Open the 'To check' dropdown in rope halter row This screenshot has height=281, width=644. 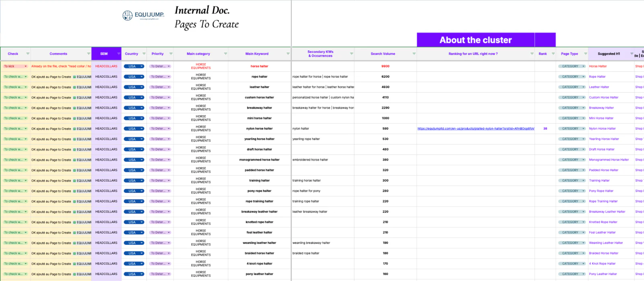(x=15, y=76)
